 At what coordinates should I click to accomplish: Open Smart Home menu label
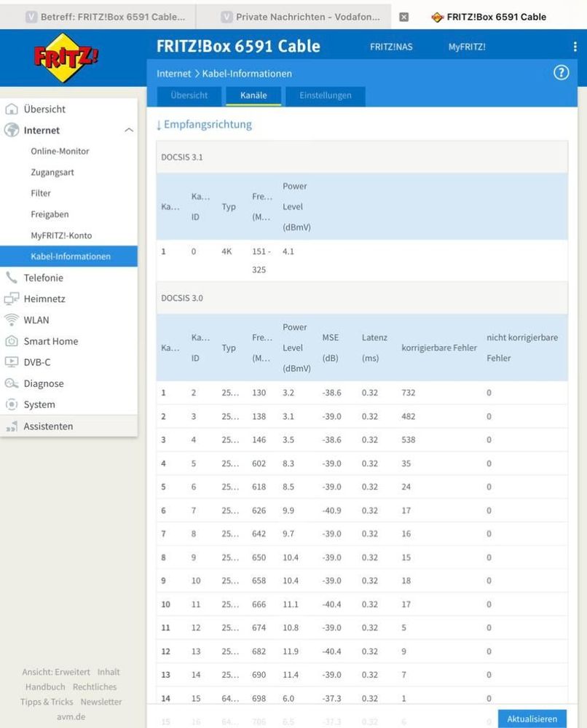[x=51, y=341]
